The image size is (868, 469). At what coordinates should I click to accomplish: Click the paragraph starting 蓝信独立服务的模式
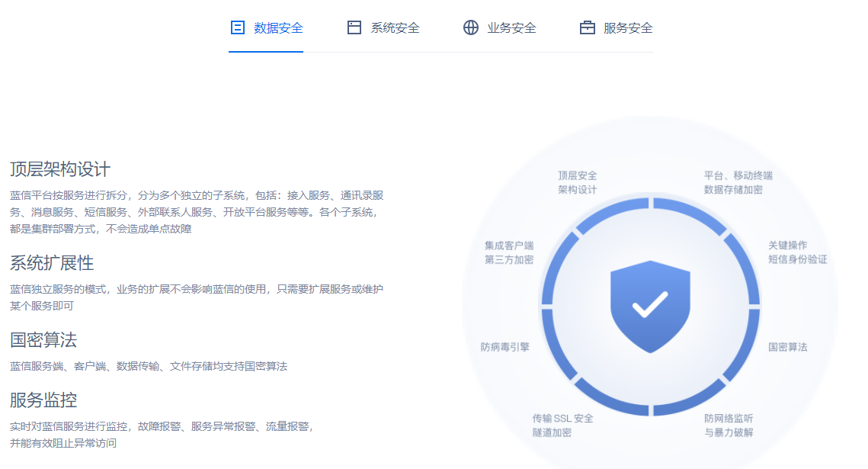pos(197,297)
